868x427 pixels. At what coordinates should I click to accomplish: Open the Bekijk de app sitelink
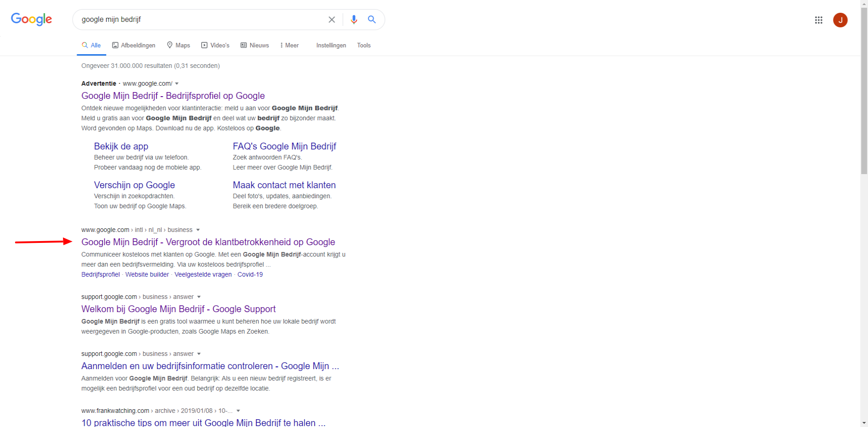point(121,146)
